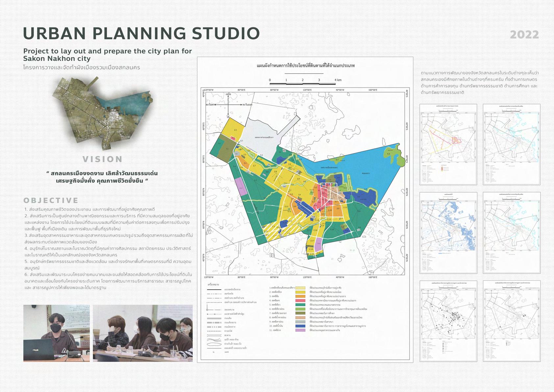
Task: Click objective 3 ส่งเสริมอุตสาหกรรมอาหาร
Action: [x=109, y=239]
